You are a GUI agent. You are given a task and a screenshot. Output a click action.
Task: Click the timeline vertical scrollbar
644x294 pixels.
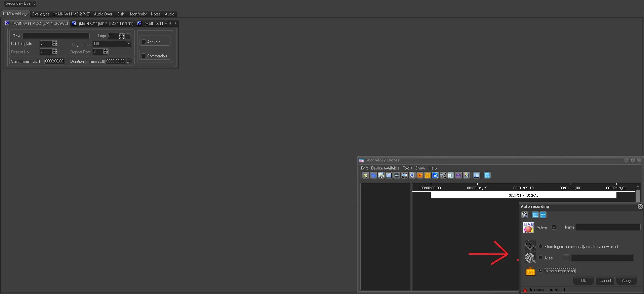(x=638, y=195)
